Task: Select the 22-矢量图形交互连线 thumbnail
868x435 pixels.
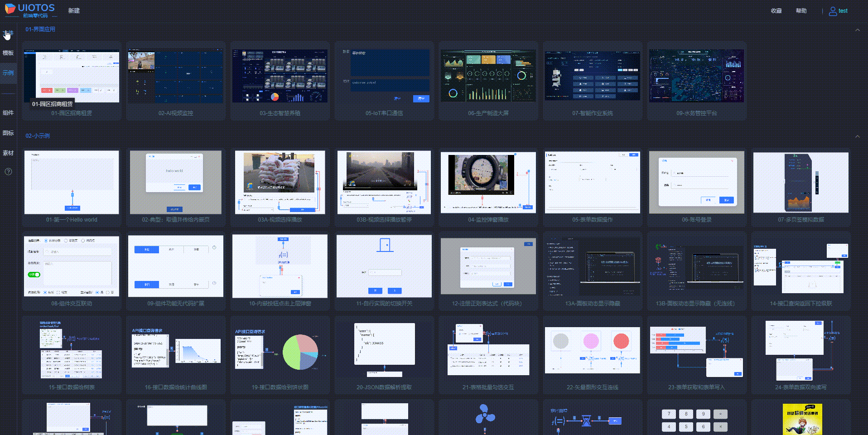Action: pos(593,350)
